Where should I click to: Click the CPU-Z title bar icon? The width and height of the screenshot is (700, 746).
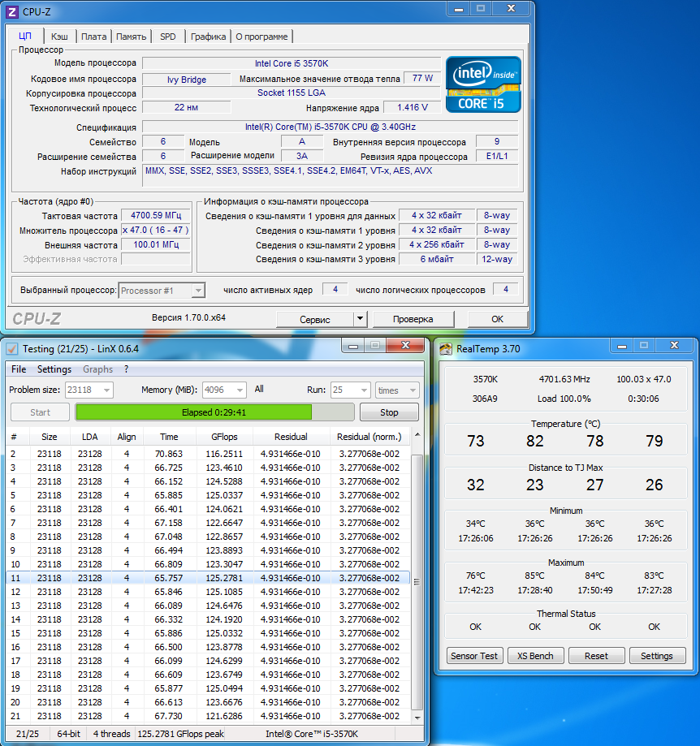tap(11, 12)
